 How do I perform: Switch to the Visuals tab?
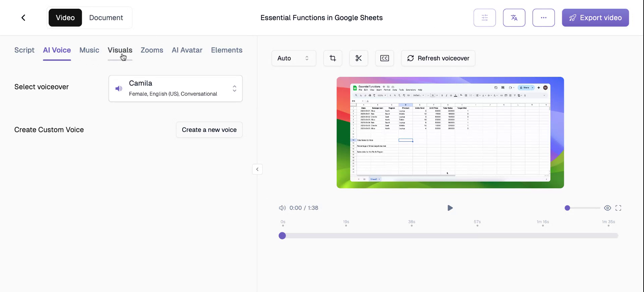[x=120, y=50]
